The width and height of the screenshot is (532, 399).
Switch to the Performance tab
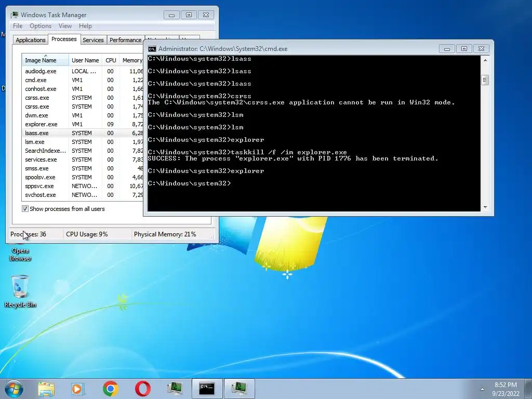point(125,39)
